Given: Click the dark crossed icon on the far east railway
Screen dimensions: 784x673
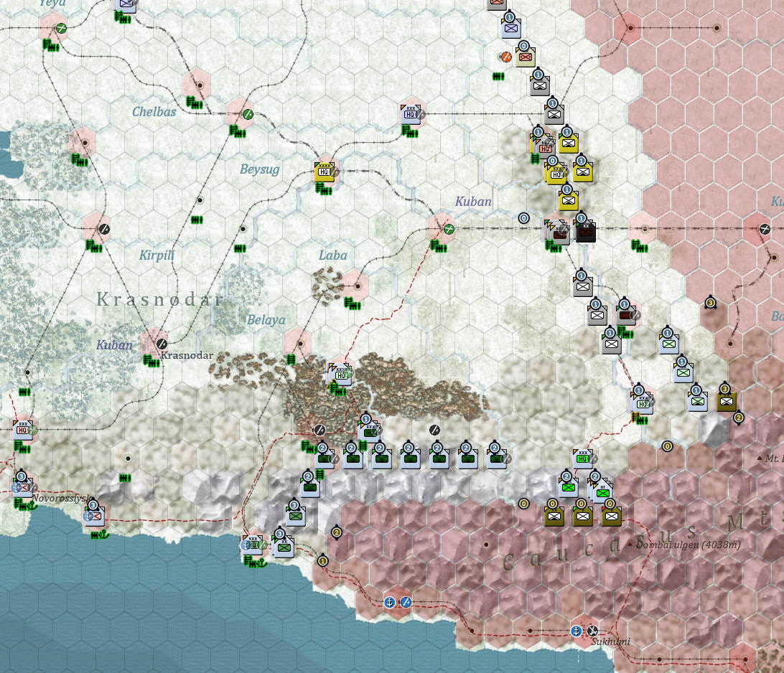Looking at the screenshot, I should (765, 230).
